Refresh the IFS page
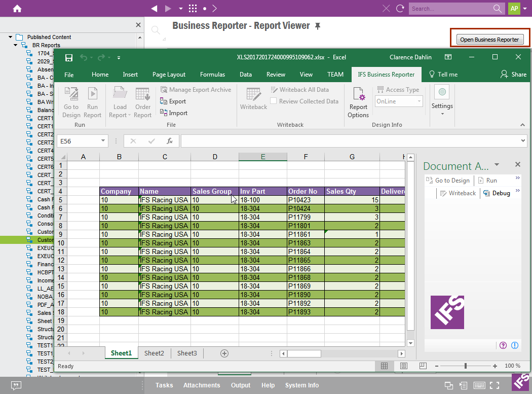 click(x=400, y=9)
